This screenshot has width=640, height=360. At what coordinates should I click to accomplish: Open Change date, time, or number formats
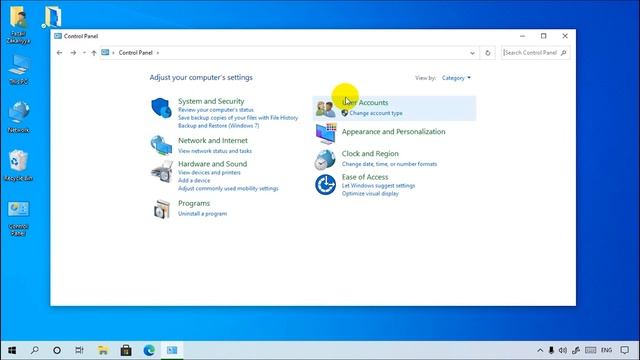[389, 164]
